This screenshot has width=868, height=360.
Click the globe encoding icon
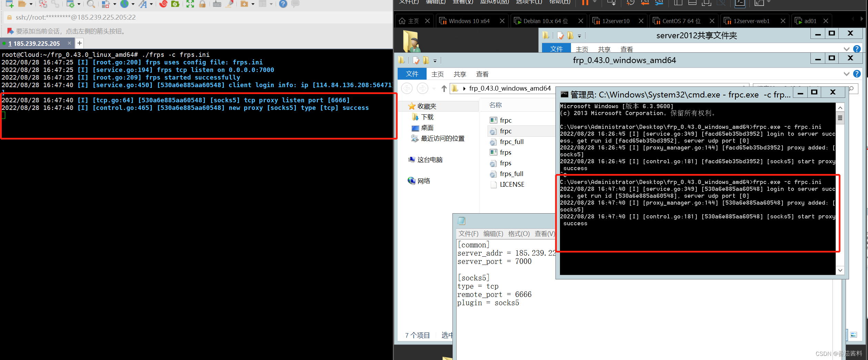tap(124, 4)
